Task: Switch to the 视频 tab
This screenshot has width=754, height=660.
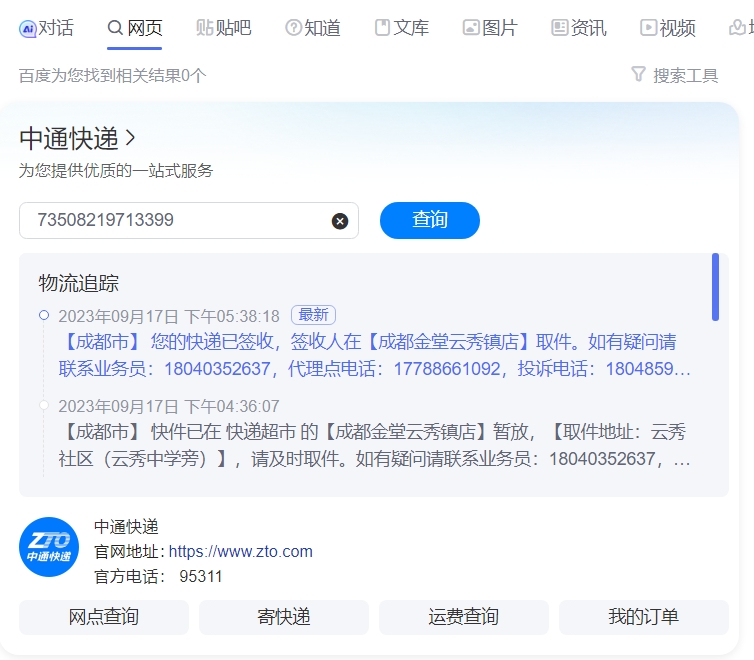Action: pos(667,28)
